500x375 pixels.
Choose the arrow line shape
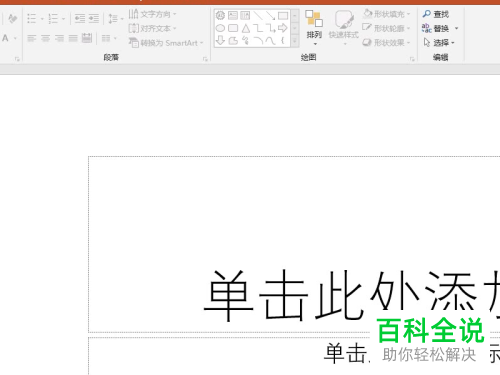coord(270,15)
